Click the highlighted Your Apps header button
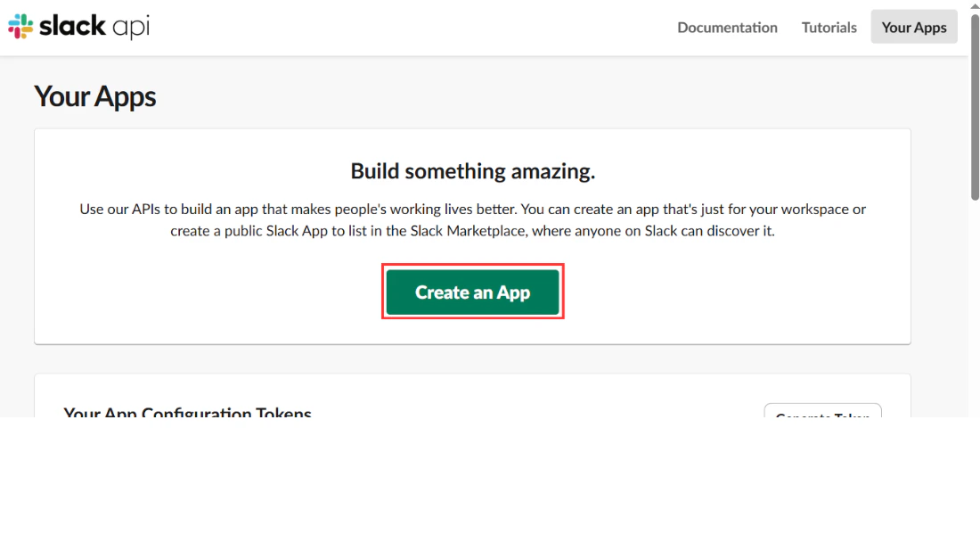This screenshot has height=535, width=980. click(913, 27)
